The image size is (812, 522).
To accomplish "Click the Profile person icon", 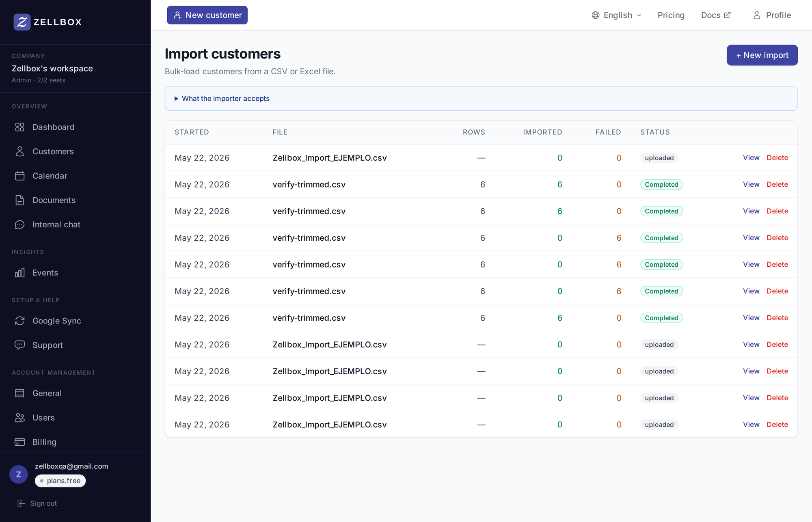I will 757,15.
